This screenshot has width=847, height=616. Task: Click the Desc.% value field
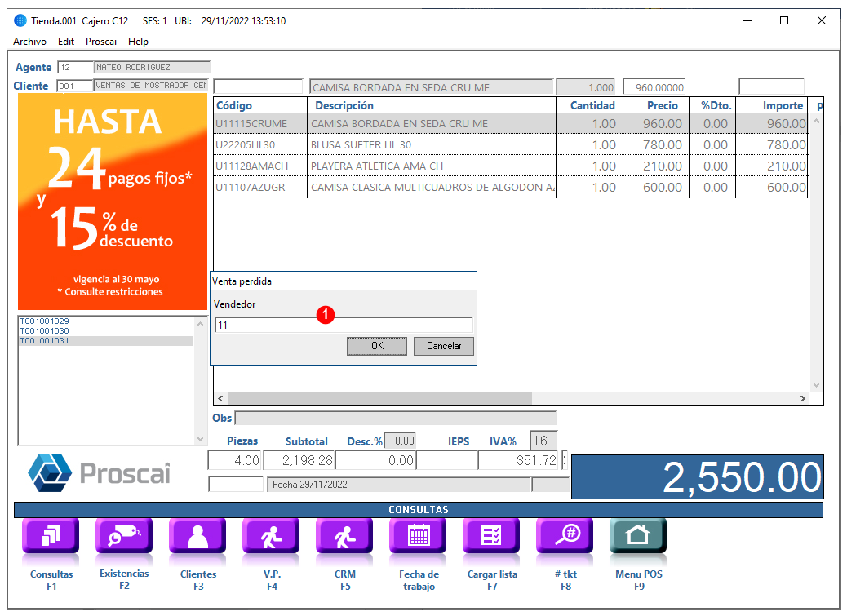pyautogui.click(x=401, y=441)
